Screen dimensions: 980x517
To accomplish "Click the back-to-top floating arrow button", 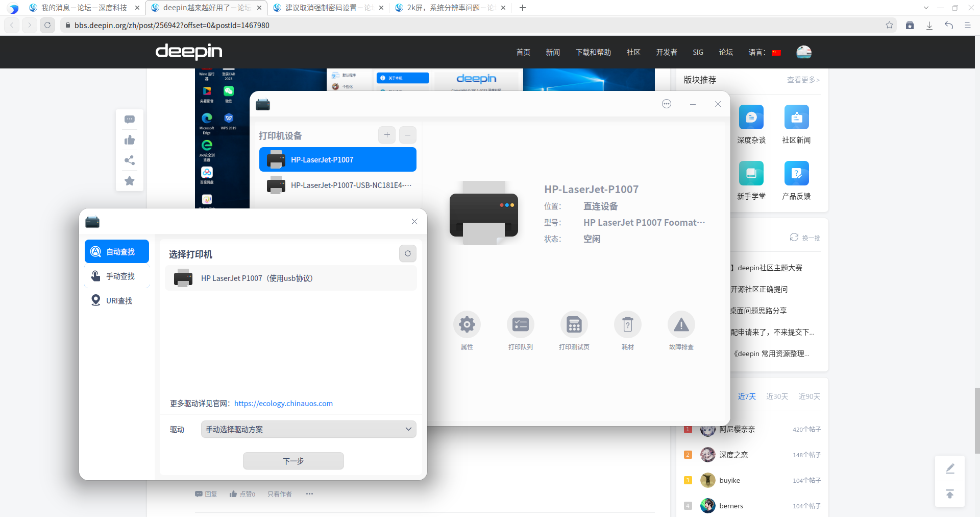I will click(950, 494).
